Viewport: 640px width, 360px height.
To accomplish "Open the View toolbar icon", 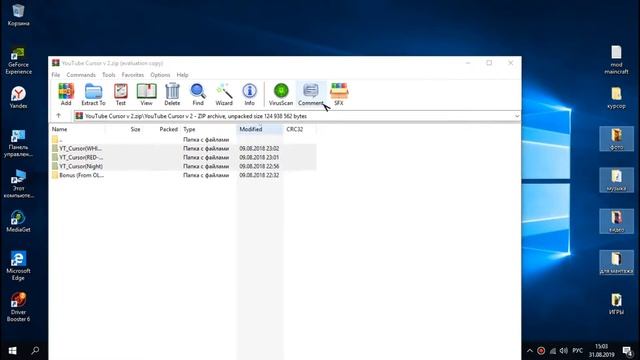I will (146, 94).
